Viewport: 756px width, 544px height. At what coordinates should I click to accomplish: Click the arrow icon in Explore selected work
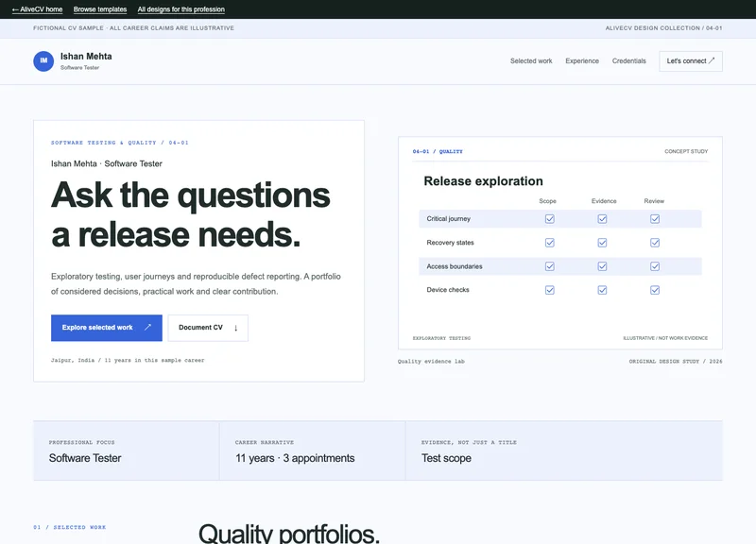pyautogui.click(x=147, y=327)
